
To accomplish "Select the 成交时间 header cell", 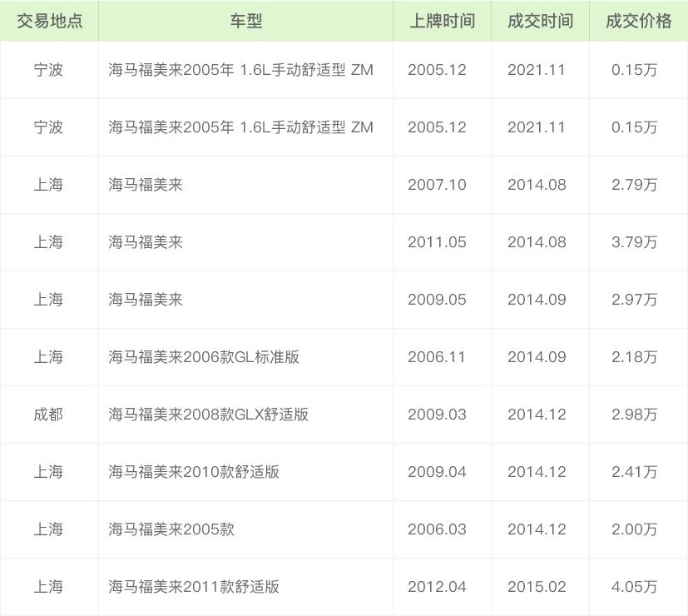I will pos(540,21).
